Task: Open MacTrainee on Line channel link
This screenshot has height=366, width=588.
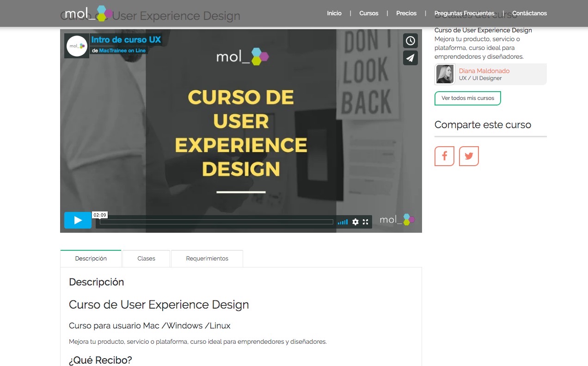Action: pyautogui.click(x=122, y=51)
